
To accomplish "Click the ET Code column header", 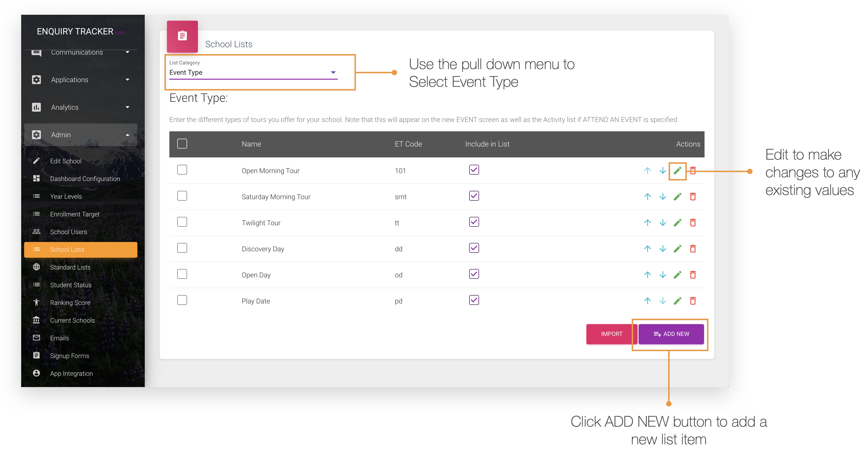I will point(408,144).
